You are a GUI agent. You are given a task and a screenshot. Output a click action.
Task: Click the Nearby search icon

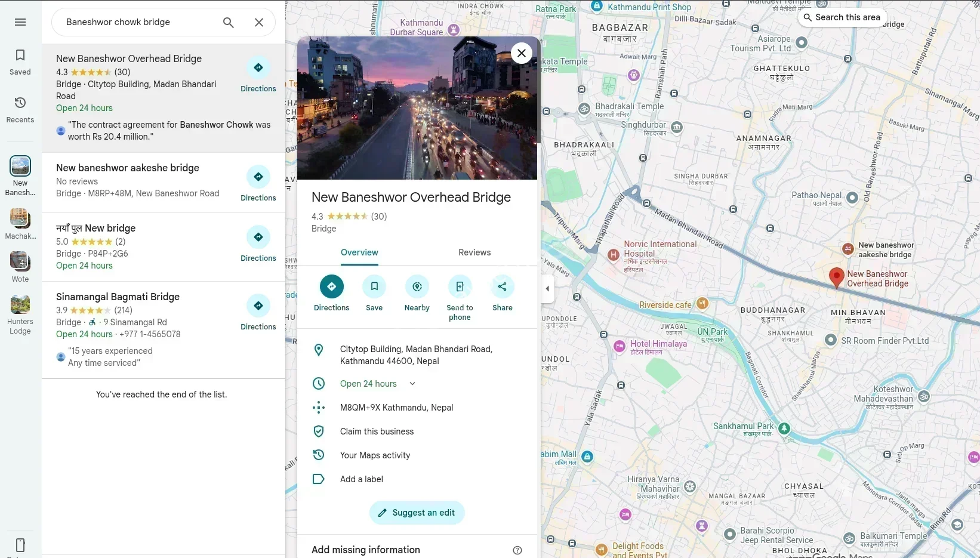[417, 287]
